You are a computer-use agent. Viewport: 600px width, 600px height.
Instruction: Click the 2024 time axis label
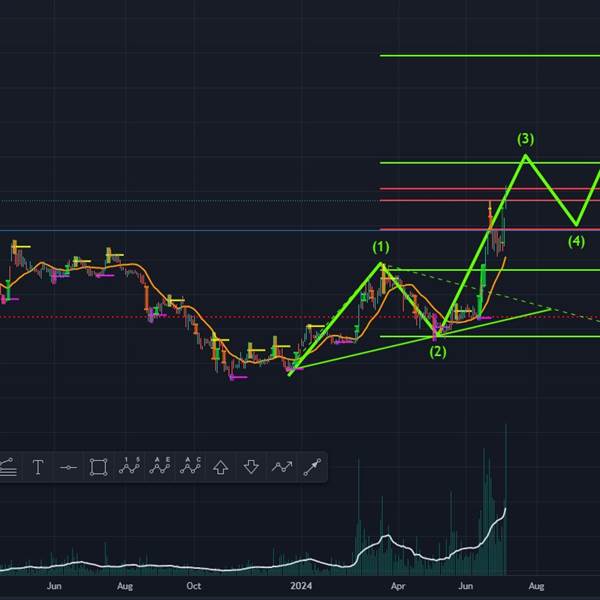pos(301,586)
